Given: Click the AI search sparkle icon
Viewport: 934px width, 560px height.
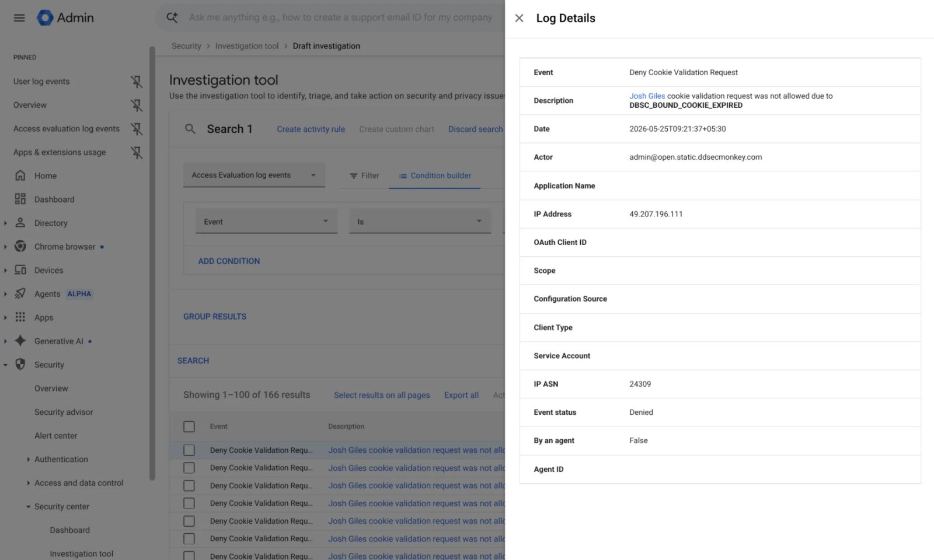Looking at the screenshot, I should [x=172, y=17].
